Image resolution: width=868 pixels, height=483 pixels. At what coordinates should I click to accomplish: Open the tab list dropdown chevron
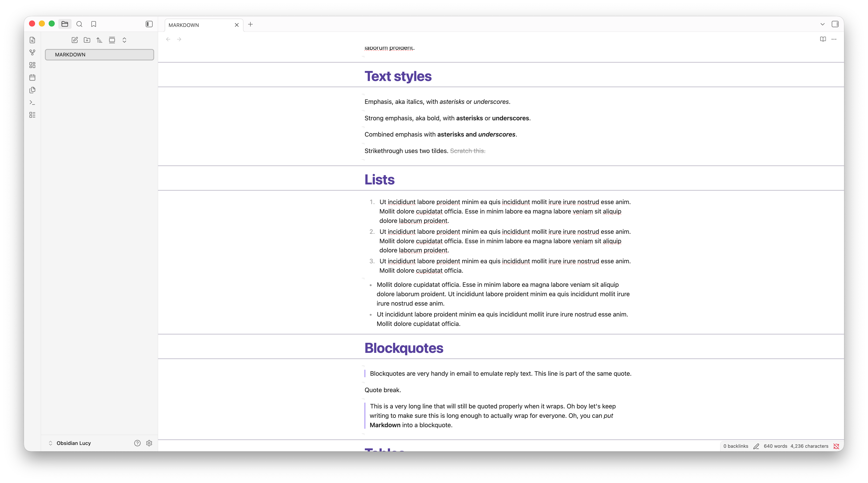click(x=823, y=24)
